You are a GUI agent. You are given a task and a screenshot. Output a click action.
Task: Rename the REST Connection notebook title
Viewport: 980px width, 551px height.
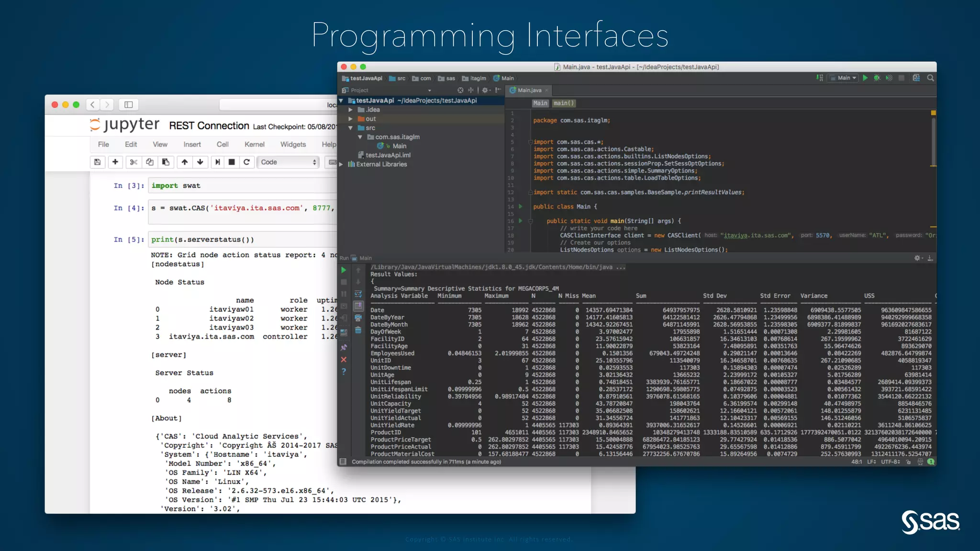point(209,126)
